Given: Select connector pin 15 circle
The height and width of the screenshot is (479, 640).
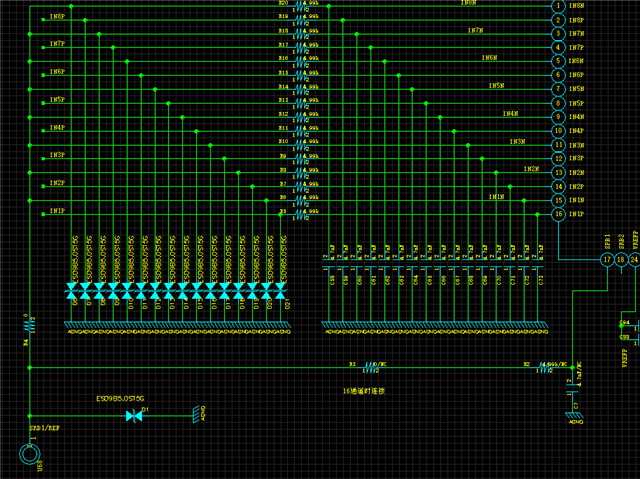Looking at the screenshot, I should (x=558, y=200).
